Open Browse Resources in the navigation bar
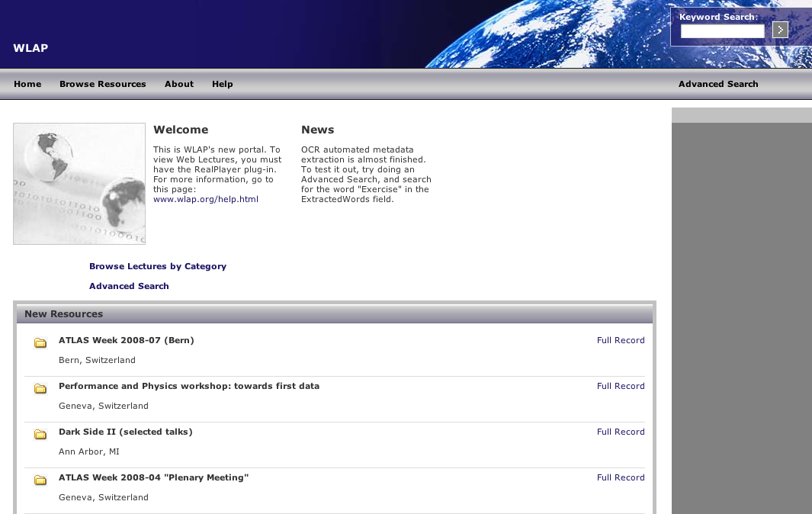 pyautogui.click(x=103, y=84)
